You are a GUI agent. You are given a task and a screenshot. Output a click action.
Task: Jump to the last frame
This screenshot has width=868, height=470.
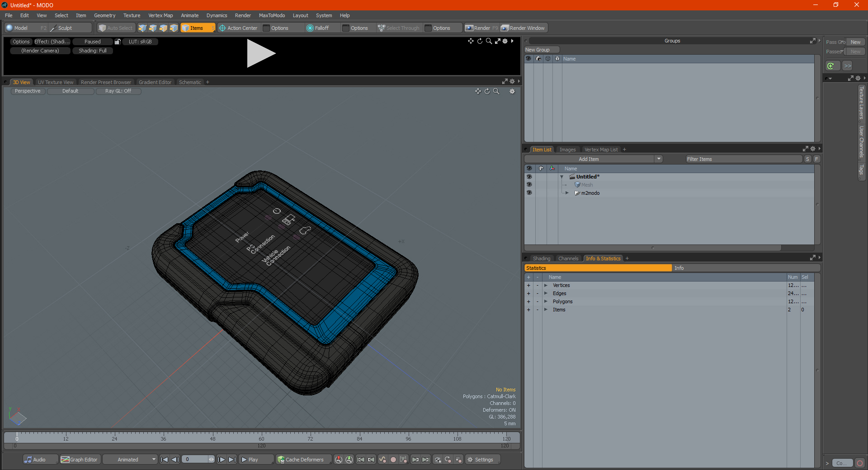tap(232, 460)
